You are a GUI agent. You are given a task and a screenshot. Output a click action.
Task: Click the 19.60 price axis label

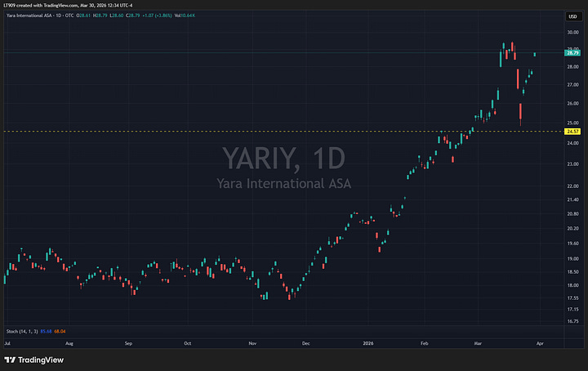pyautogui.click(x=572, y=244)
